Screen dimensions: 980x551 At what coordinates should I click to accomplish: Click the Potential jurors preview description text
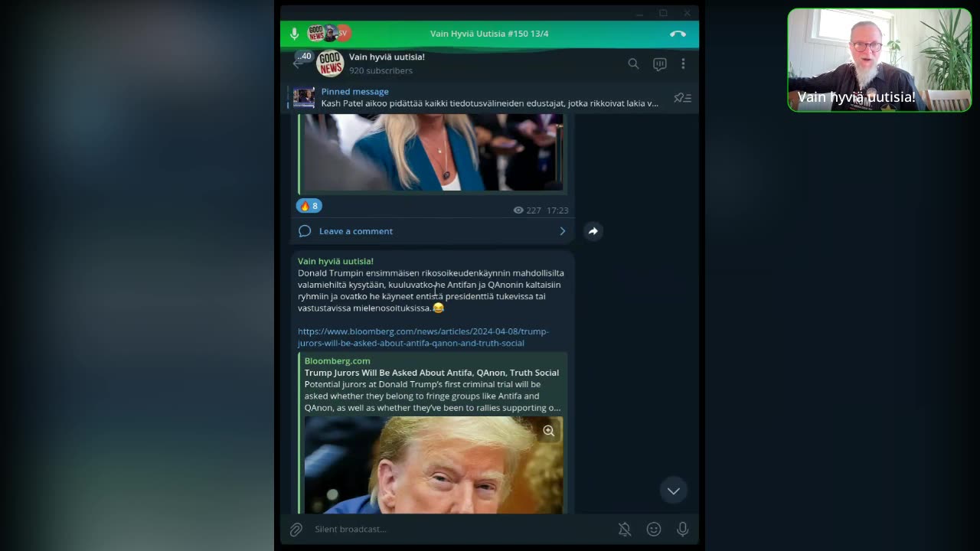point(433,396)
